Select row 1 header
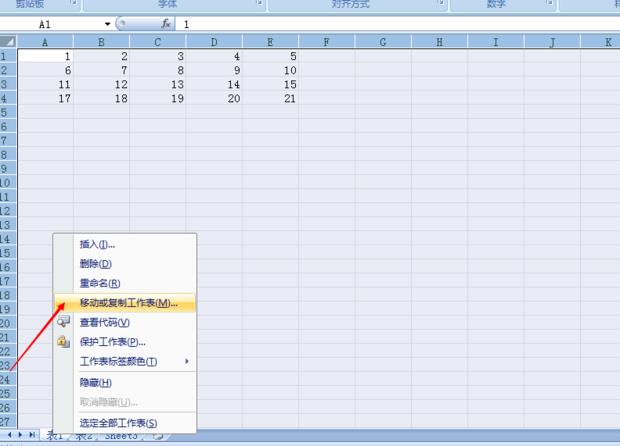The height and width of the screenshot is (446, 620). coord(8,56)
